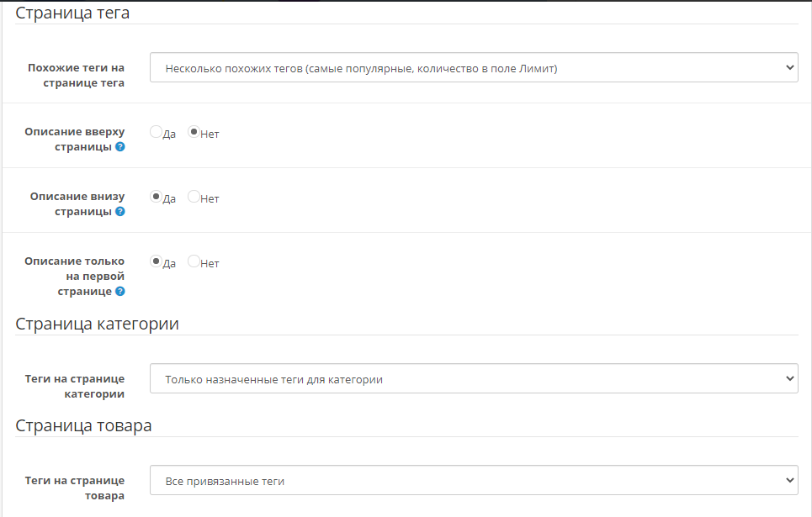The height and width of the screenshot is (517, 812).
Task: Enable Да for Описание только на первой странице
Action: [156, 261]
